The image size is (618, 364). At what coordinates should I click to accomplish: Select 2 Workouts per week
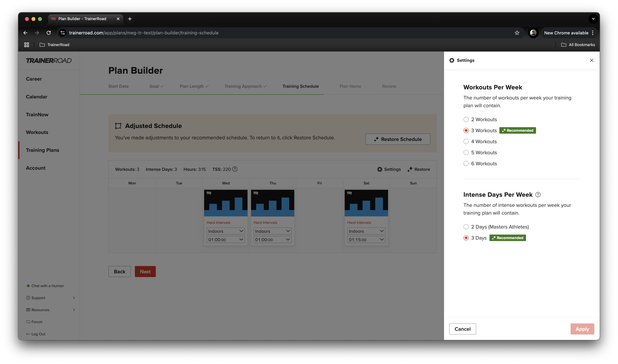[x=480, y=119]
